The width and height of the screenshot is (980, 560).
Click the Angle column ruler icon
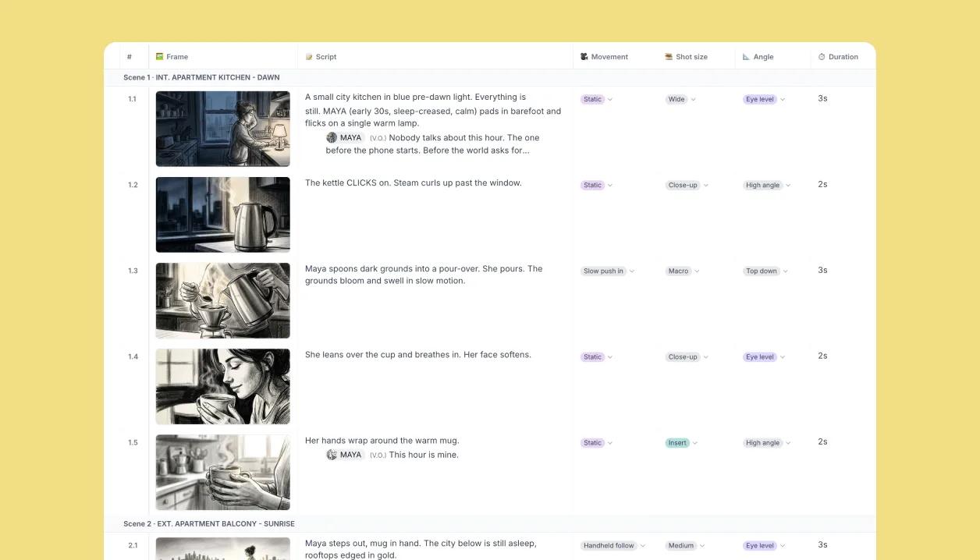click(746, 57)
